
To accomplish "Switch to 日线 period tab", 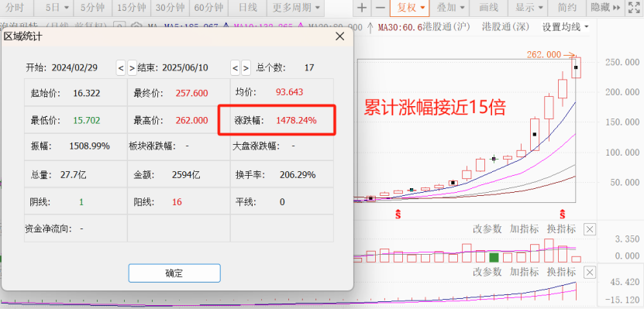I will (248, 8).
